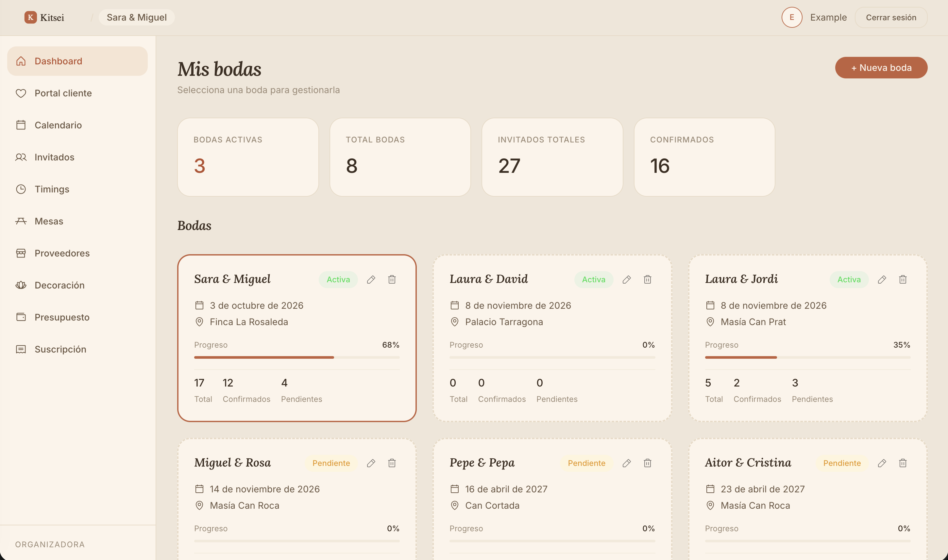Click the Sara & Miguel breadcrumb chip
The width and height of the screenshot is (948, 560).
tap(137, 17)
